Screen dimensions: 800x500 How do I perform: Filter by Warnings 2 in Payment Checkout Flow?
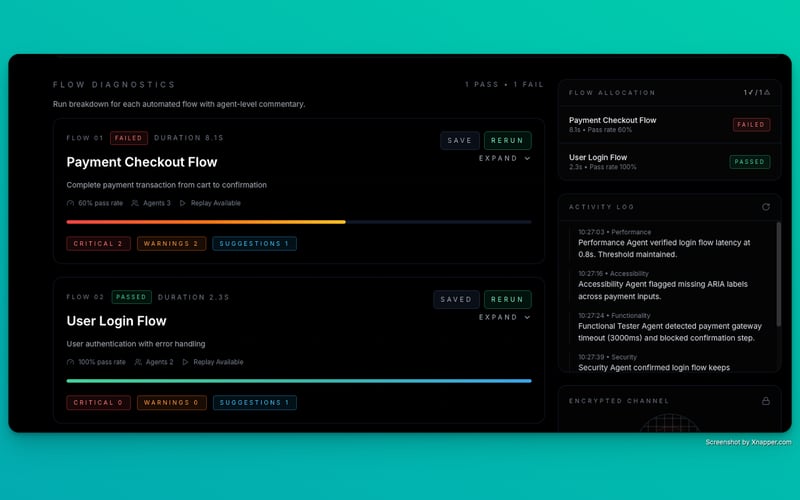click(171, 244)
